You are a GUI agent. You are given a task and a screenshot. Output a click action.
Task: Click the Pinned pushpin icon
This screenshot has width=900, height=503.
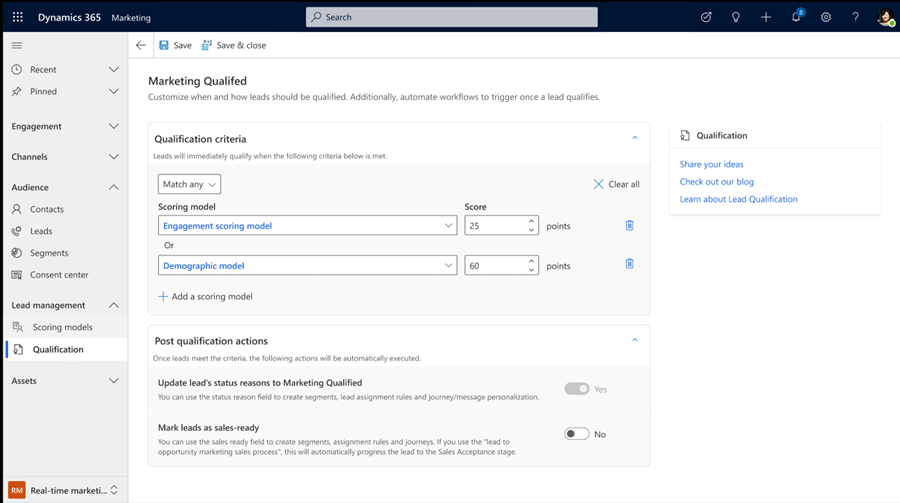coord(17,91)
